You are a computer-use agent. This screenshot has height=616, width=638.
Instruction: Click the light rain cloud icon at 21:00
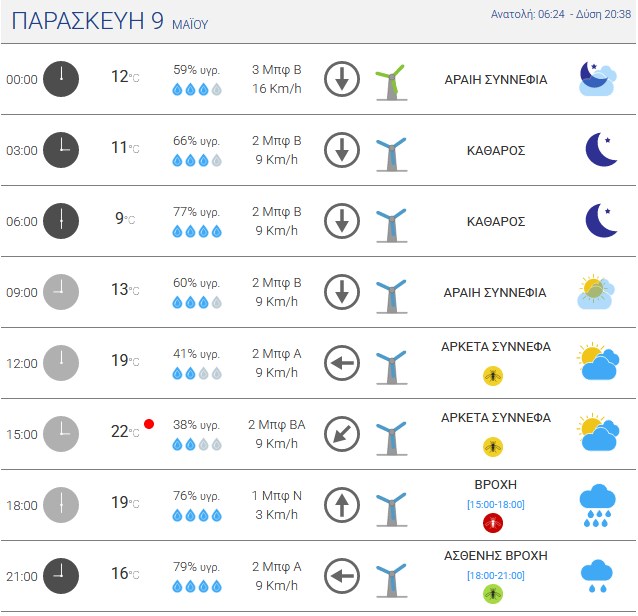click(x=597, y=576)
